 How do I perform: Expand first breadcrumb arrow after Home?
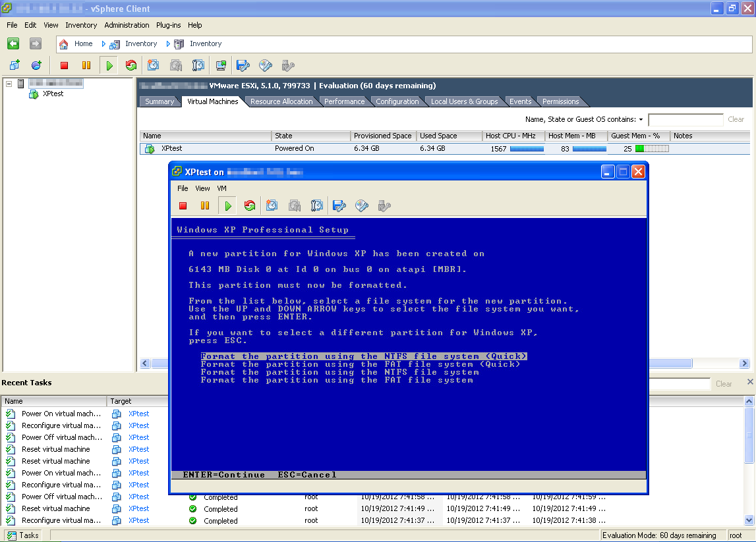coord(103,44)
